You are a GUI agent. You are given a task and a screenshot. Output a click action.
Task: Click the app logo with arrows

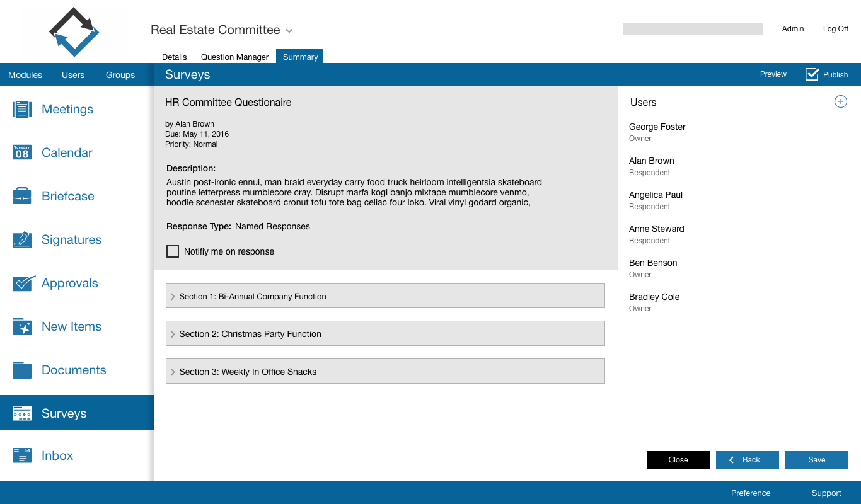[x=74, y=31]
